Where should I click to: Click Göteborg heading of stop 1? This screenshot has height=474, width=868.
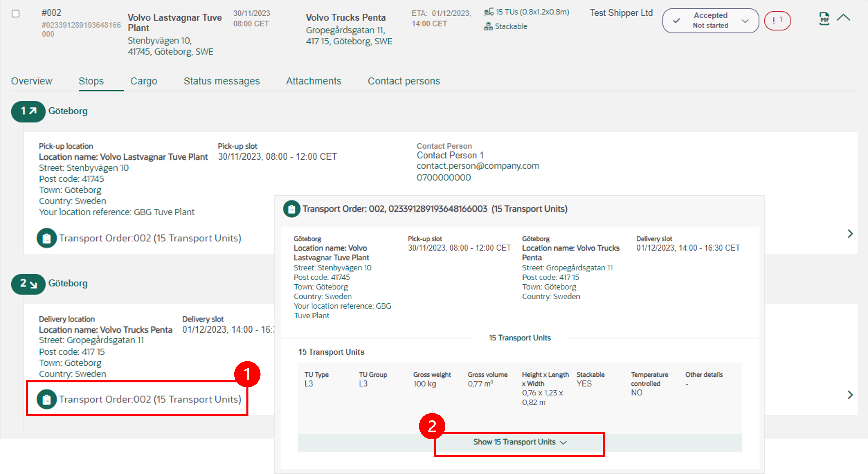(68, 111)
